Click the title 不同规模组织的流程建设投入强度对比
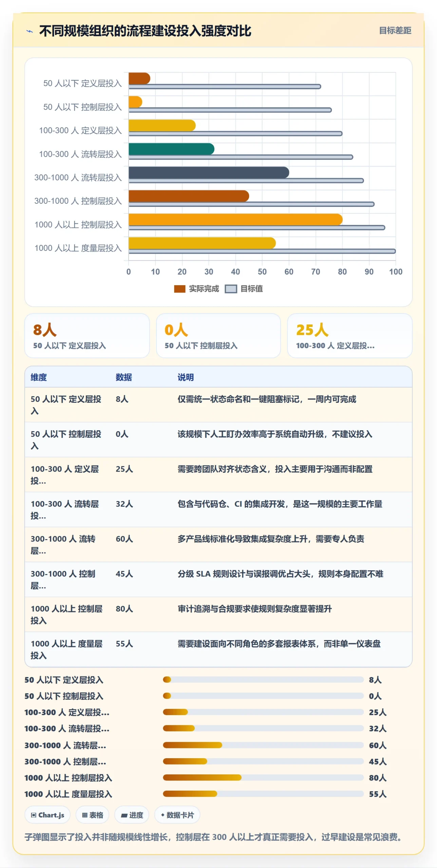The width and height of the screenshot is (437, 868). 145,31
